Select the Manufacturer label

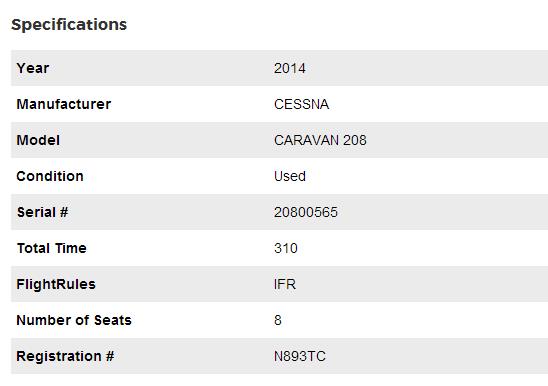pos(64,104)
